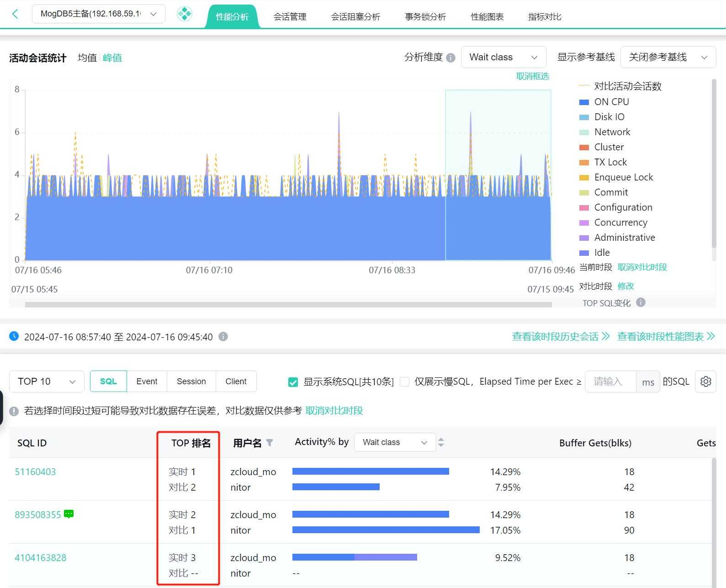Image resolution: width=726 pixels, height=588 pixels.
Task: Click 取消对比时段 link in the legend area
Action: [642, 267]
